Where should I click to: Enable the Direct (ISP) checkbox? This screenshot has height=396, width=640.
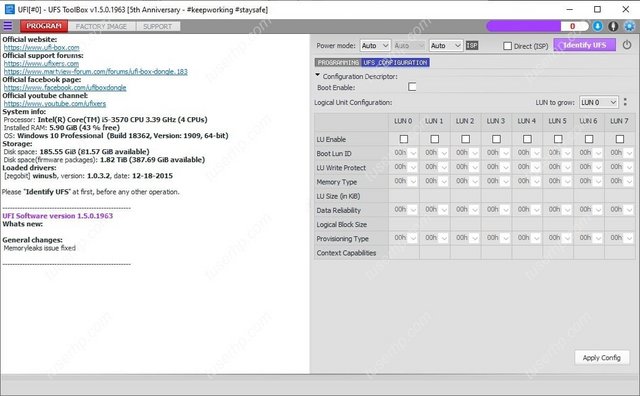pyautogui.click(x=507, y=46)
